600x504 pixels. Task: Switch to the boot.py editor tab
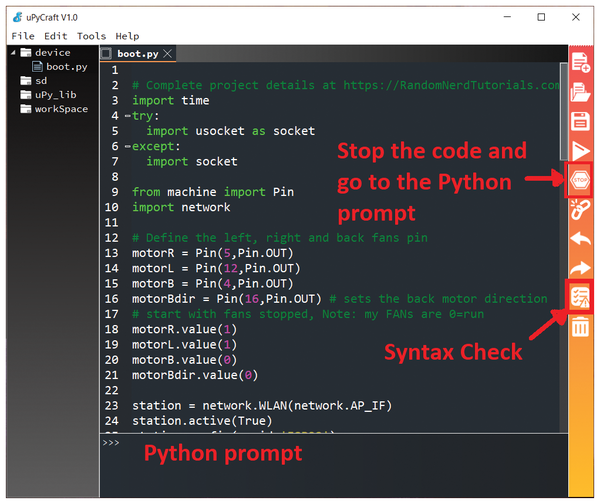(138, 54)
